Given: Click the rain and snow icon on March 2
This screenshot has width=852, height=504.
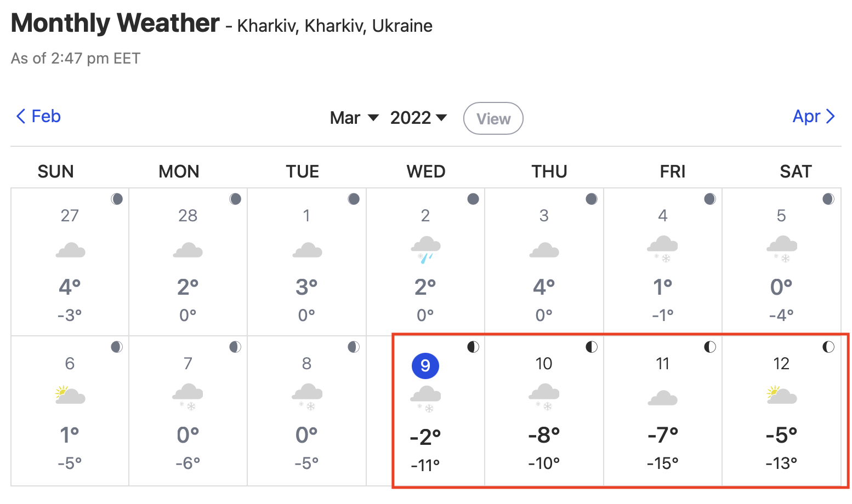Looking at the screenshot, I should (426, 250).
